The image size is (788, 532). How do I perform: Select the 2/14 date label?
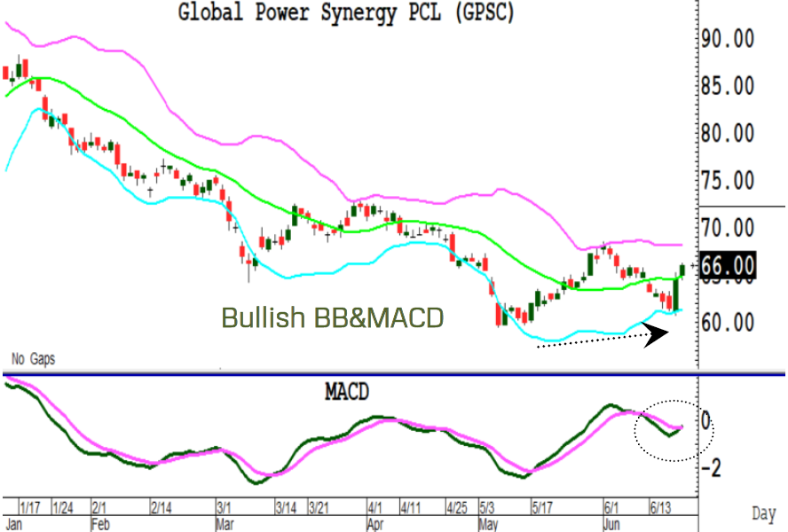162,508
